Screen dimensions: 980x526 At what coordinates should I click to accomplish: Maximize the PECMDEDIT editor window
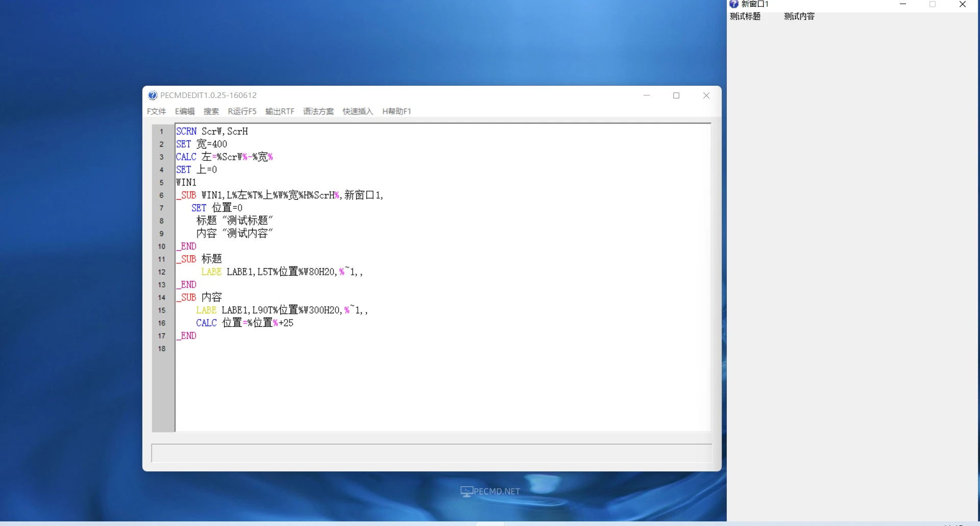[676, 95]
